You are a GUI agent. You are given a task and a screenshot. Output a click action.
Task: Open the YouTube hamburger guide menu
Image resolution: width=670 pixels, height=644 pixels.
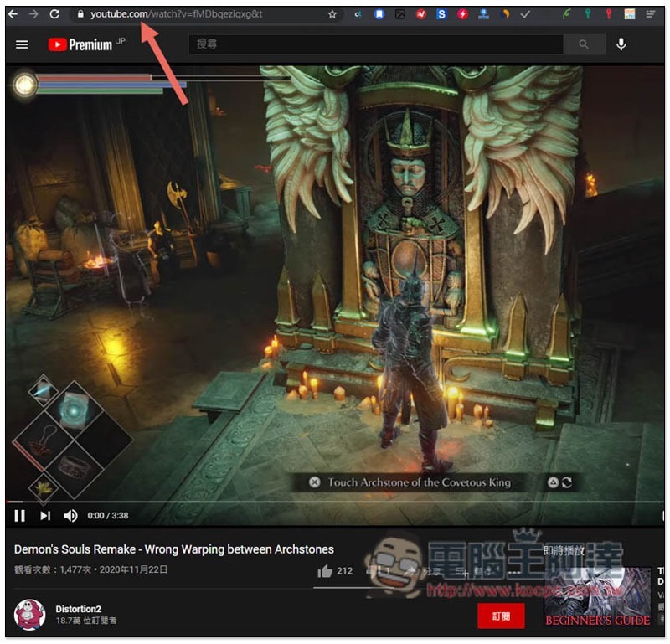[x=22, y=44]
